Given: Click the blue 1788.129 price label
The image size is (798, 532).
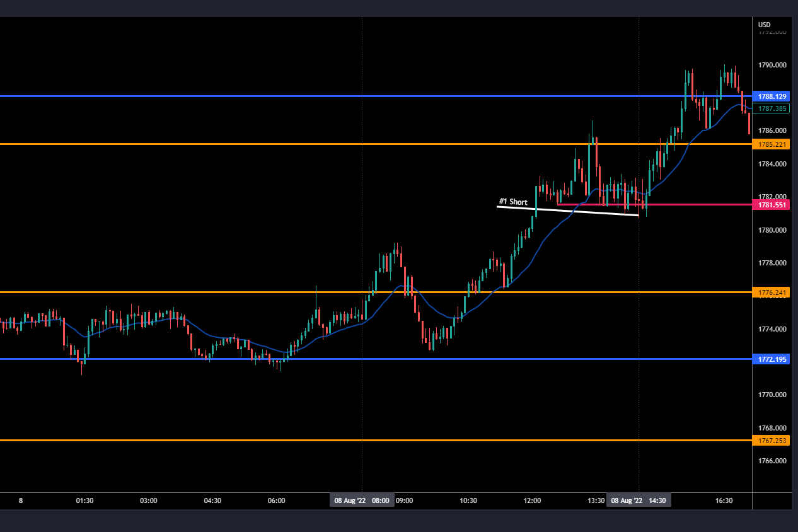Looking at the screenshot, I should [x=772, y=96].
